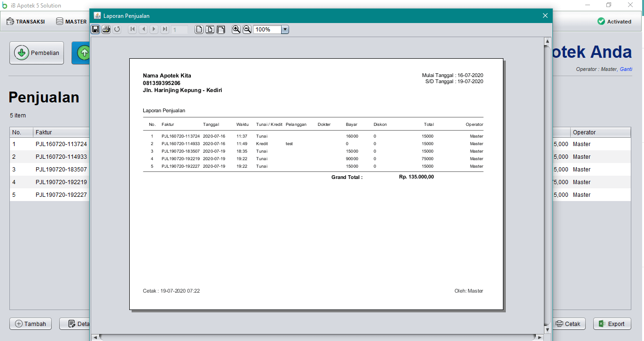Refresh the report preview
Image resolution: width=644 pixels, height=341 pixels.
click(117, 29)
